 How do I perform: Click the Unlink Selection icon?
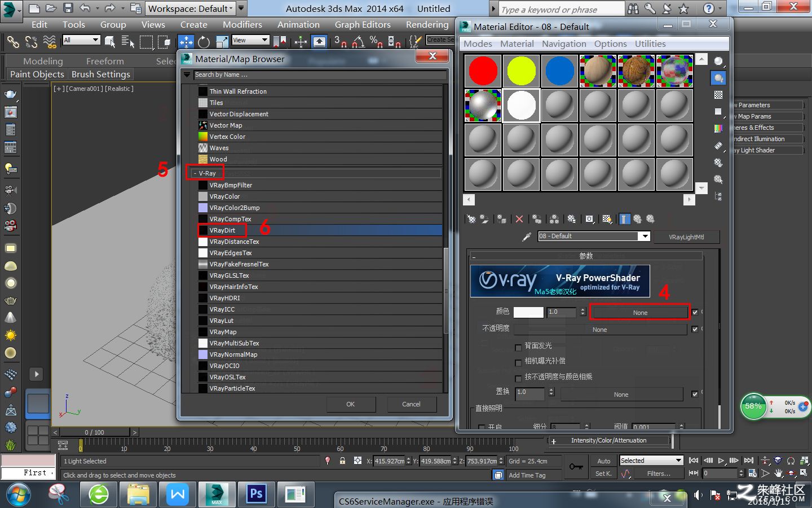(31, 42)
